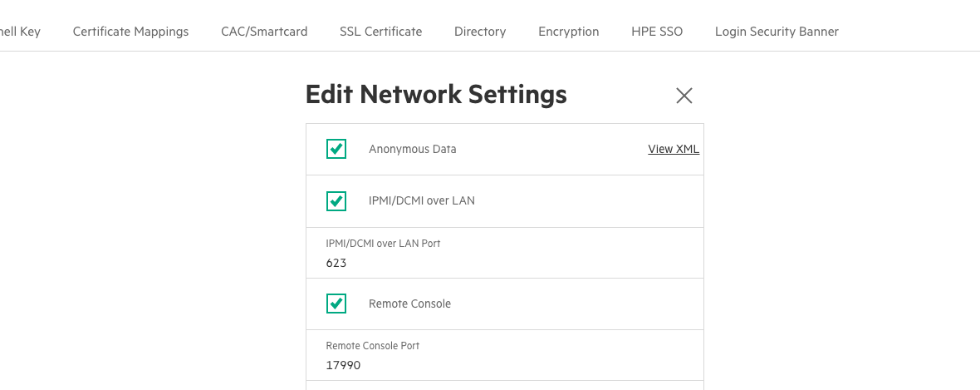Click the 'IPMI/DCMI over LAN' checkbox label text

click(421, 200)
